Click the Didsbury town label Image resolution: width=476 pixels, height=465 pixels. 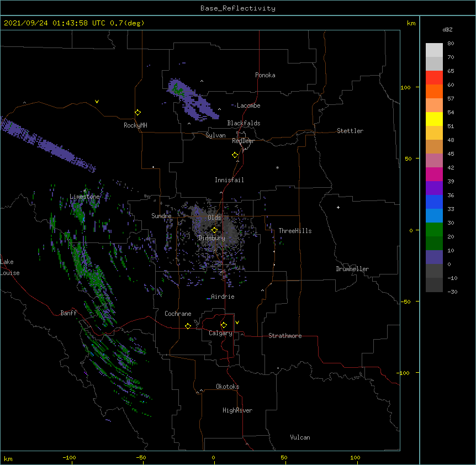point(212,238)
